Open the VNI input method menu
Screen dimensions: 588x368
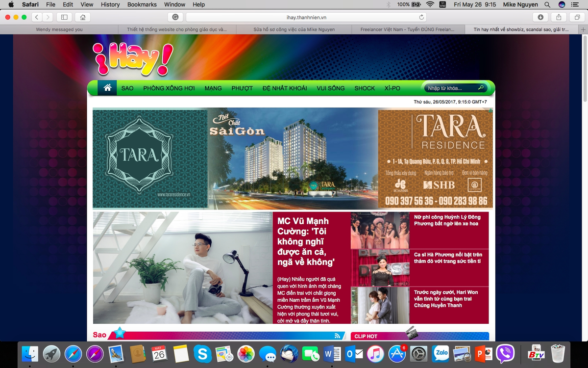click(443, 4)
